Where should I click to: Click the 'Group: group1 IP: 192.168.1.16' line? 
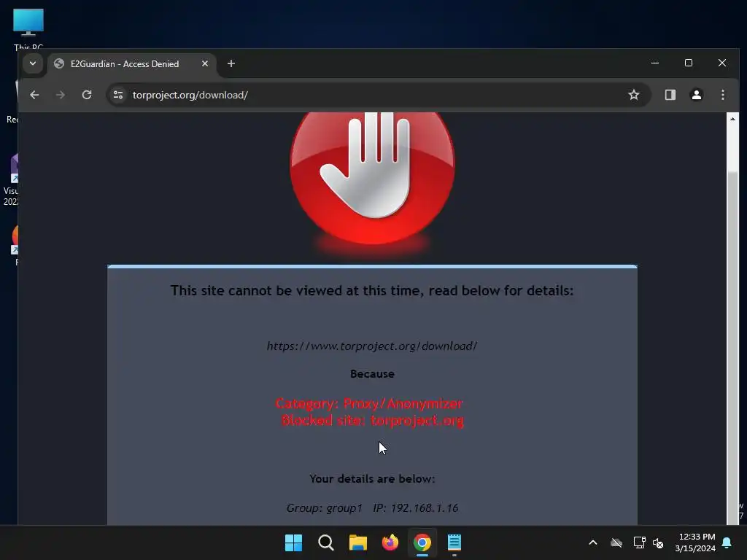pos(372,508)
